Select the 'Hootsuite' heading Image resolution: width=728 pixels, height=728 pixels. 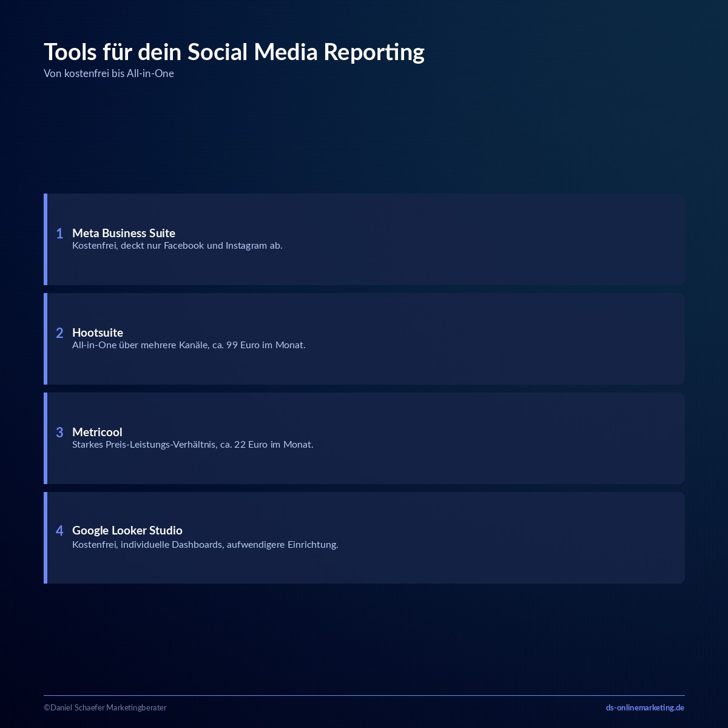pos(98,332)
